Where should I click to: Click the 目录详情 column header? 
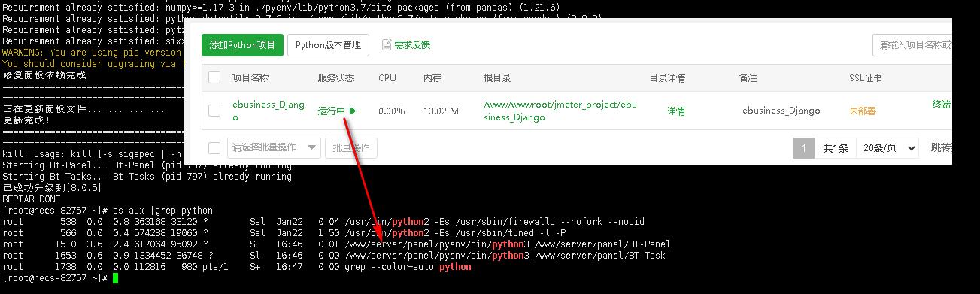point(667,77)
